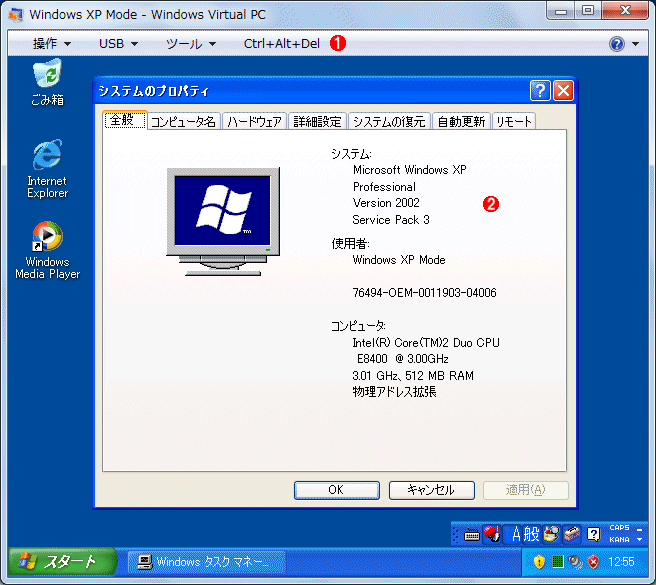The image size is (656, 585).
Task: Switch to the システムの復元 tab
Action: point(390,121)
